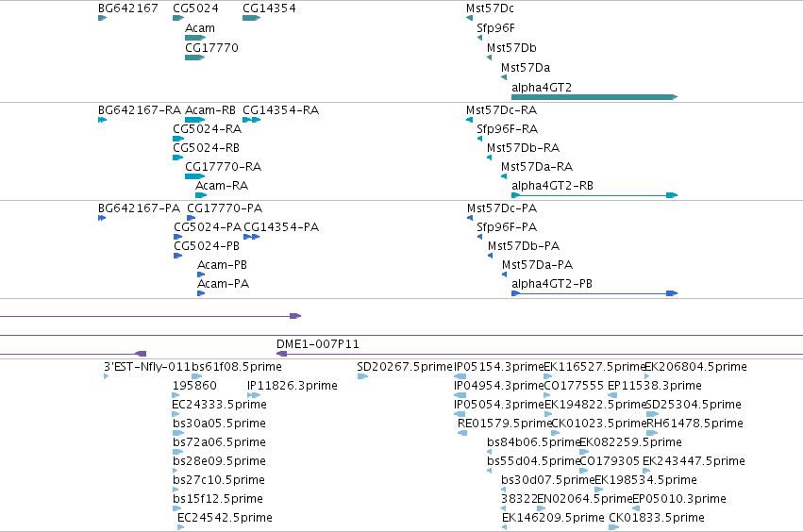Viewport: 803px width, 532px height.
Task: Select protein CG14354-PA
Action: 281,227
